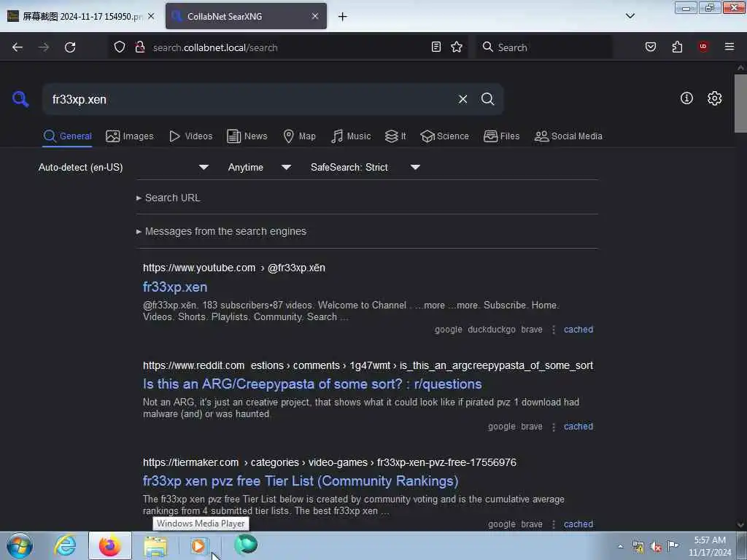Open the Pocket save icon
Image resolution: width=747 pixels, height=560 pixels.
651,47
